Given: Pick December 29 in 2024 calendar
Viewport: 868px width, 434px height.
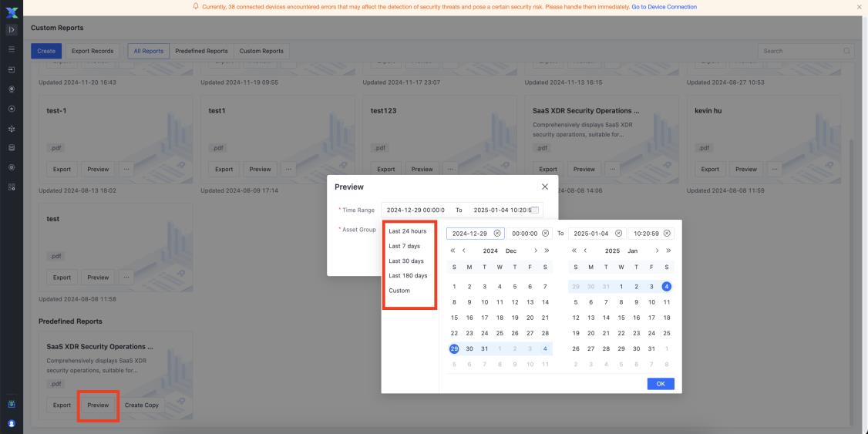Looking at the screenshot, I should pyautogui.click(x=454, y=348).
